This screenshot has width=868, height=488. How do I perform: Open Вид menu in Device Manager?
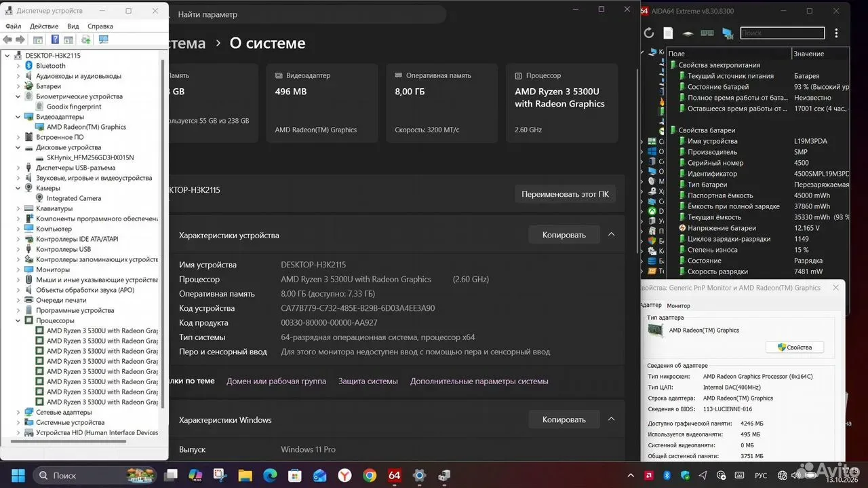73,26
